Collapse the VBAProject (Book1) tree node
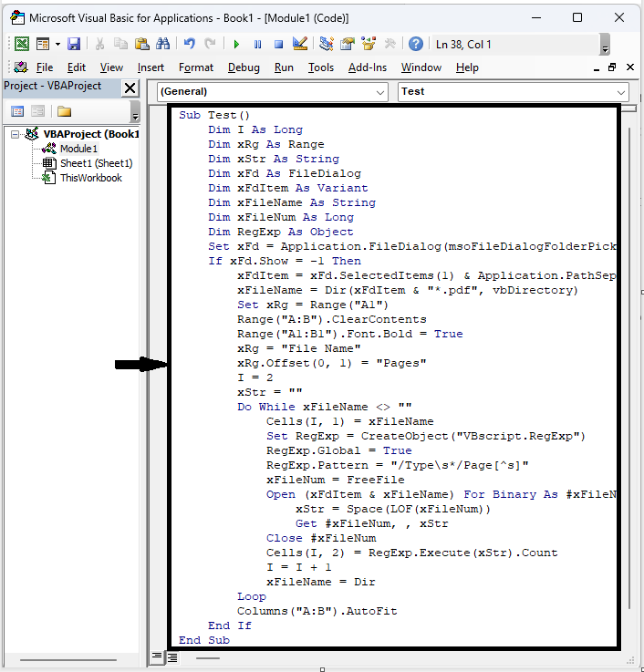 pyautogui.click(x=16, y=134)
